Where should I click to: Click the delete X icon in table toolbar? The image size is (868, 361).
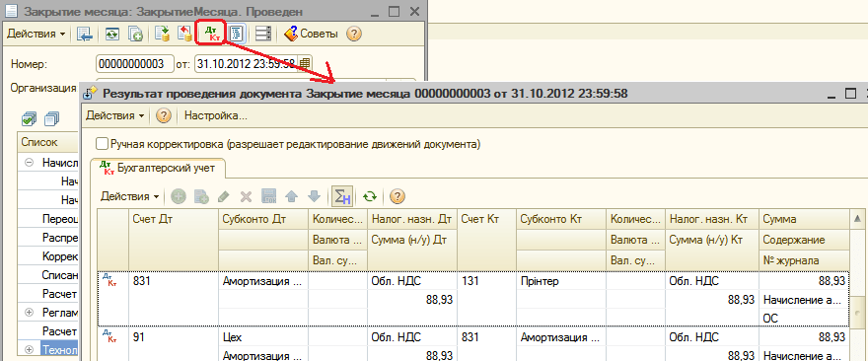tap(246, 196)
